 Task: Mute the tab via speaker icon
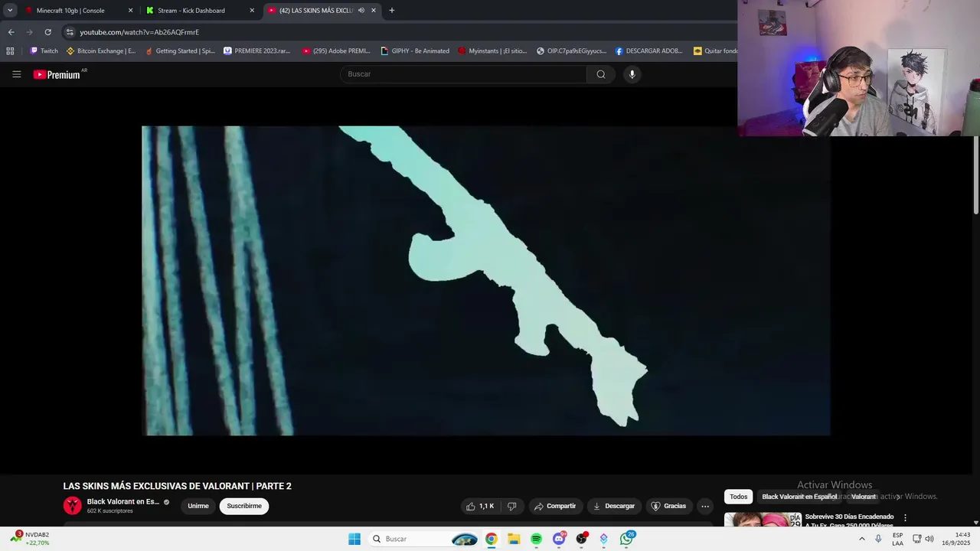[361, 11]
